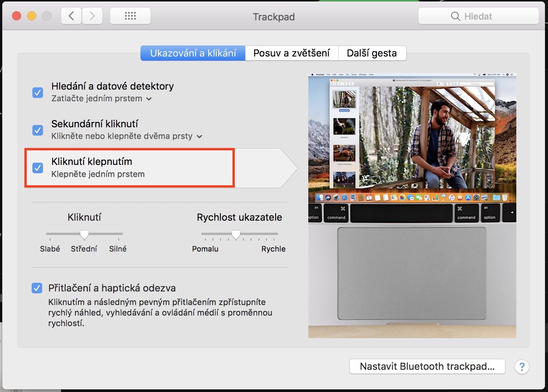This screenshot has width=548, height=392.
Task: Click the trackpad gesture preview video
Action: tap(412, 206)
